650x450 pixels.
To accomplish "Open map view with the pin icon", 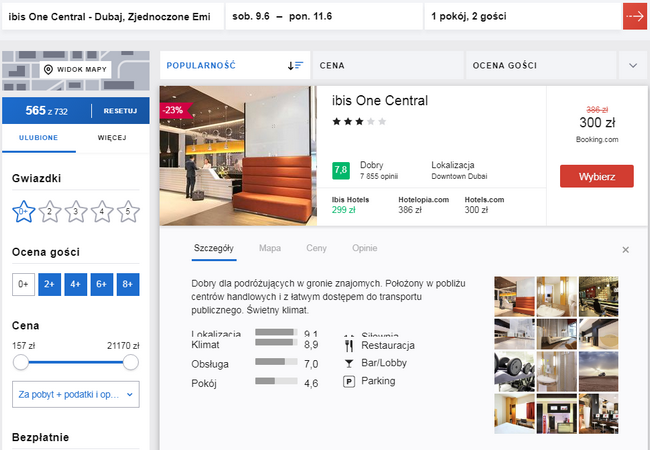I will pos(75,71).
